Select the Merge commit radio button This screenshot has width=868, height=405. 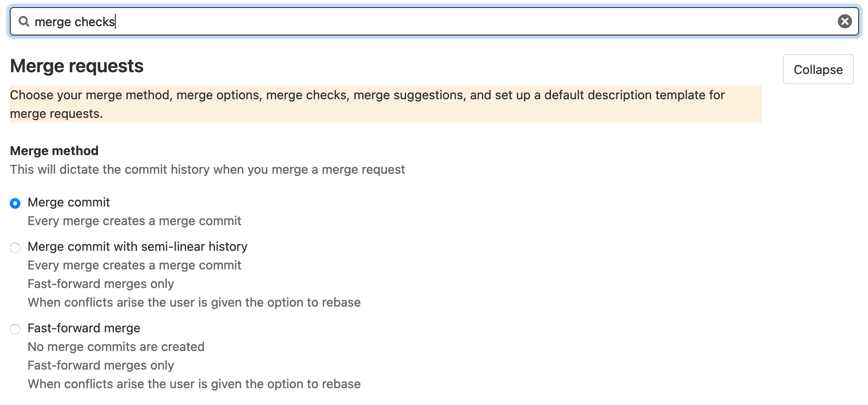15,203
